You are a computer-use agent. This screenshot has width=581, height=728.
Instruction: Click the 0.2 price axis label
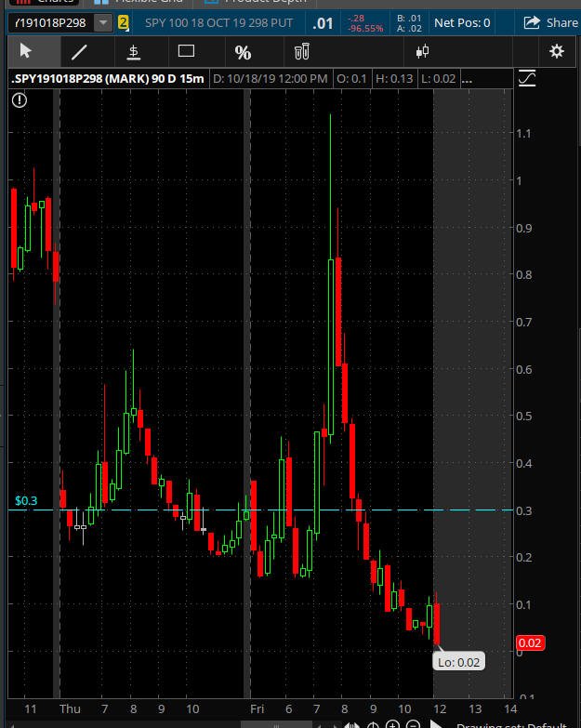click(x=524, y=557)
